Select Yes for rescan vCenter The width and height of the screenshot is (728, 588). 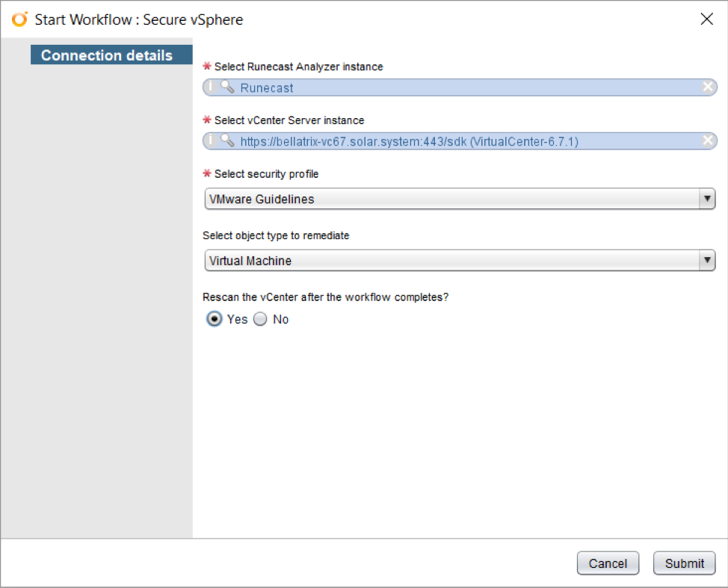pyautogui.click(x=214, y=319)
